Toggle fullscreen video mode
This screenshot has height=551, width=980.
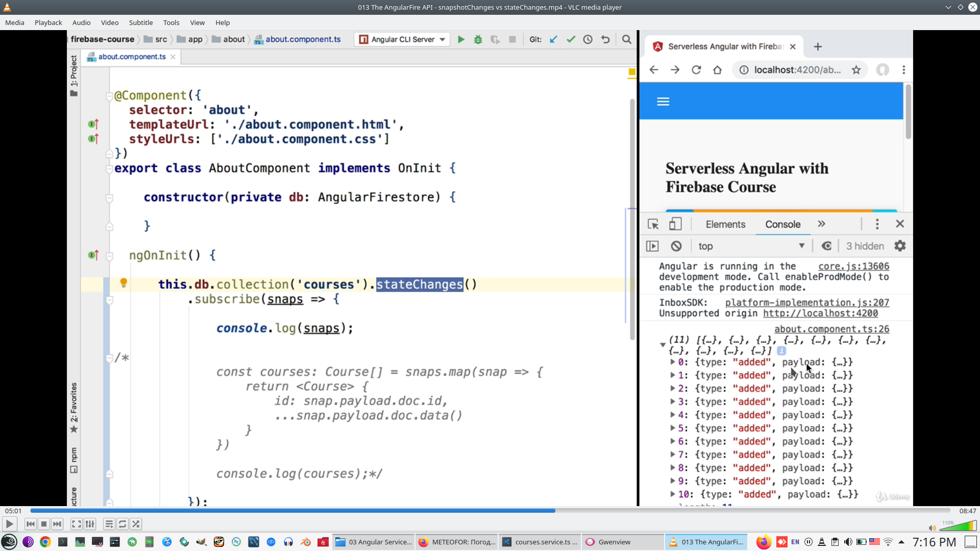click(x=76, y=524)
